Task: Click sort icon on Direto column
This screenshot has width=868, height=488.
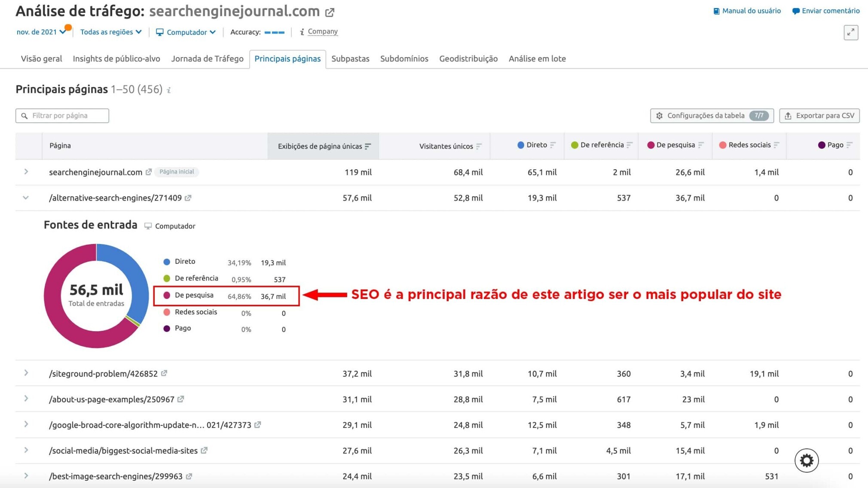Action: pyautogui.click(x=553, y=145)
